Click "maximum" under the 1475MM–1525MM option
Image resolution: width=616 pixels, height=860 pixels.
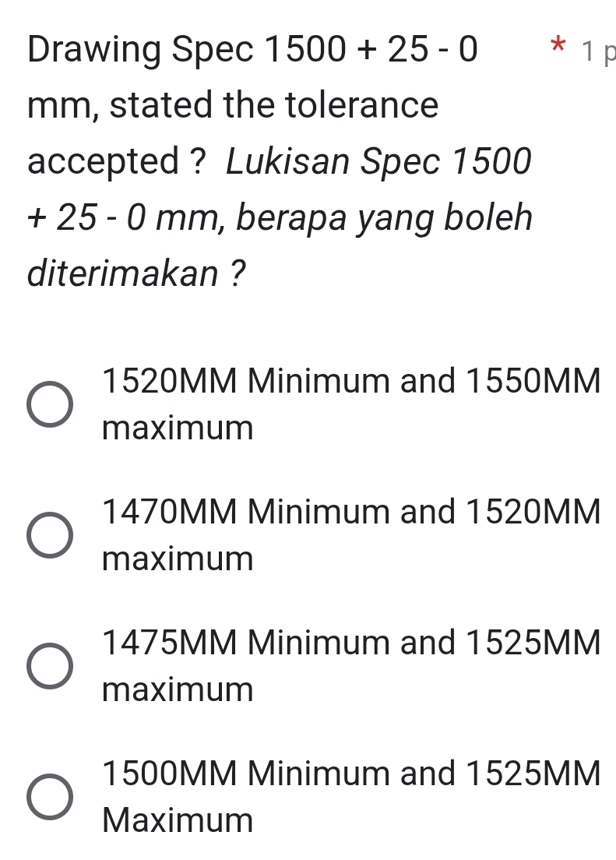pos(178,690)
